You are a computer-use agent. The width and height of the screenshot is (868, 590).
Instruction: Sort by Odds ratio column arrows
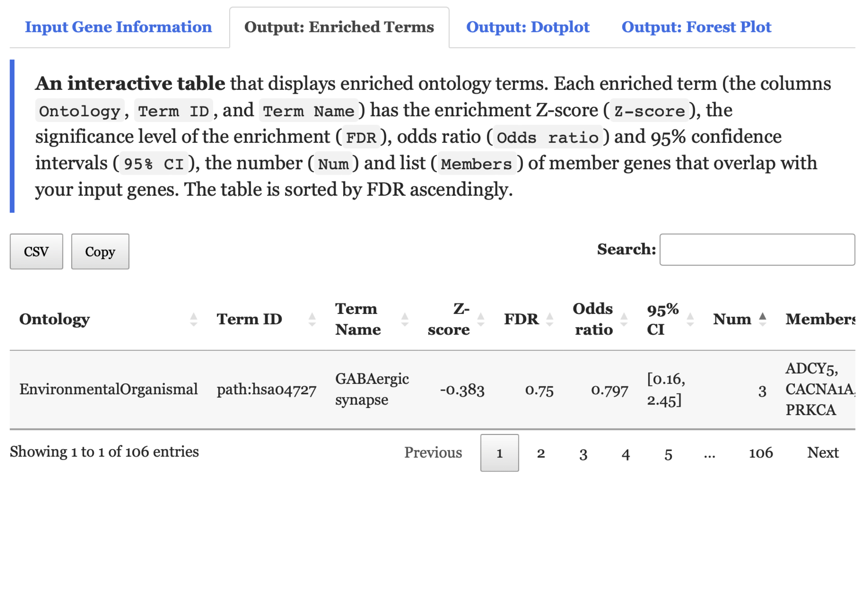(x=624, y=319)
